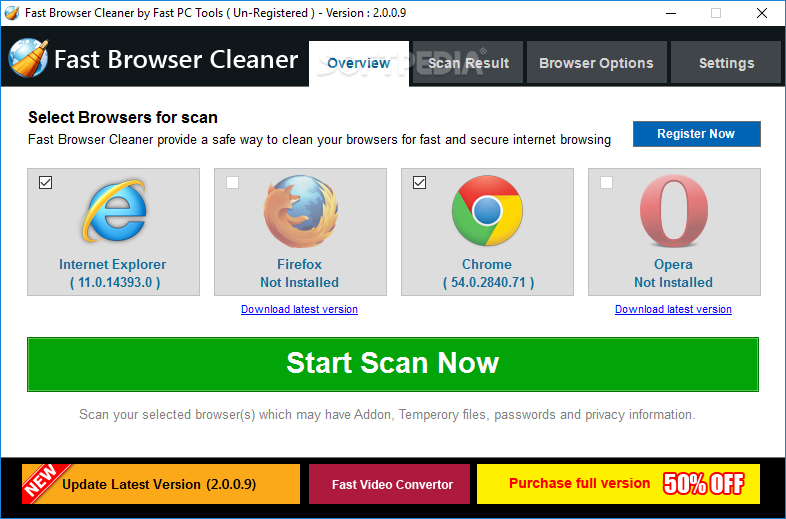Uncheck the Chrome checkbox
Viewport: 786px width, 519px height.
(x=420, y=183)
